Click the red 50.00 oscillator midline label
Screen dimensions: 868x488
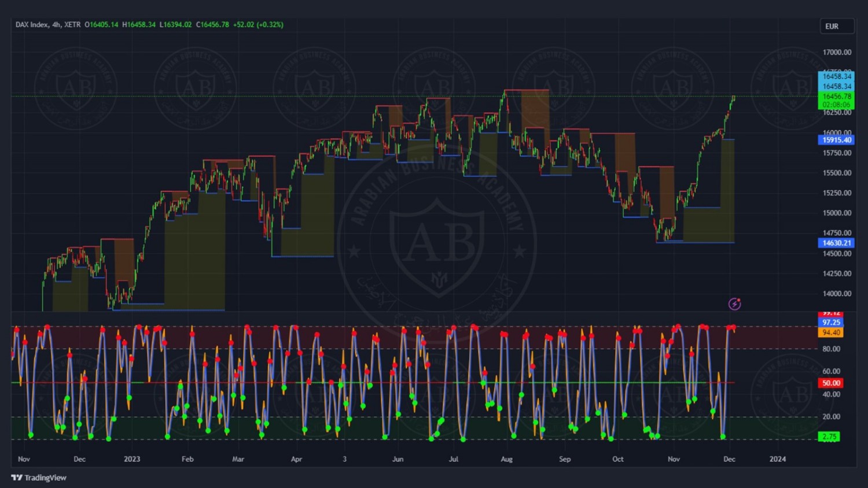(830, 383)
